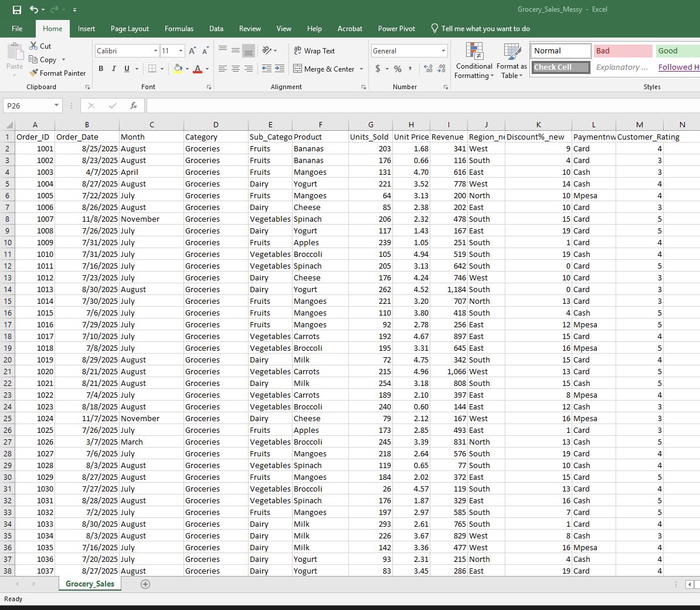Click the Increase Indent icon
700x610 pixels.
coord(280,69)
